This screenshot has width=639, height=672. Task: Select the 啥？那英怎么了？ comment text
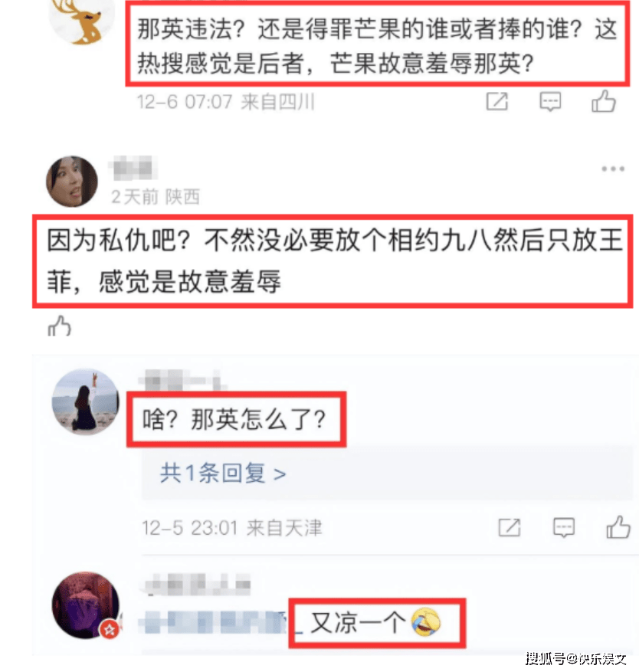click(x=235, y=419)
